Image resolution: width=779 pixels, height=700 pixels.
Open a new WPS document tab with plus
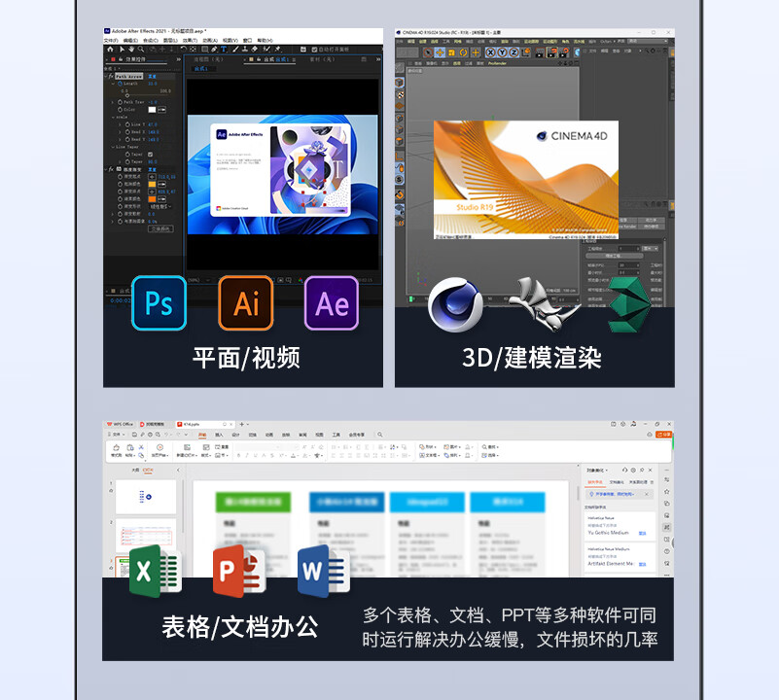pyautogui.click(x=242, y=424)
